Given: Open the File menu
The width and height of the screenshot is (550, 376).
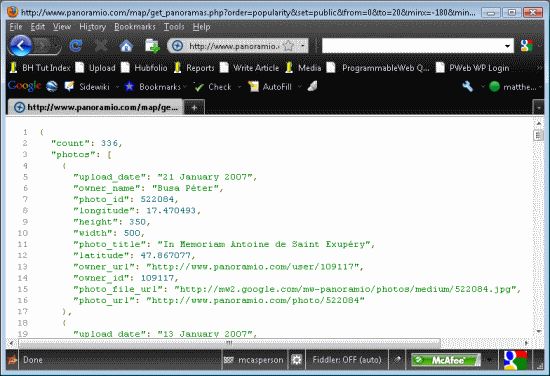Looking at the screenshot, I should [16, 27].
